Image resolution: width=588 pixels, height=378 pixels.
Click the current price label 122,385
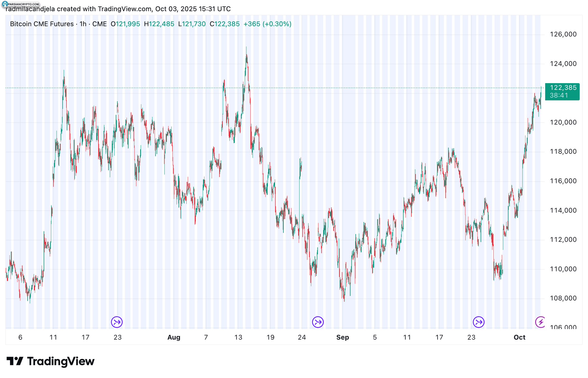click(x=563, y=88)
